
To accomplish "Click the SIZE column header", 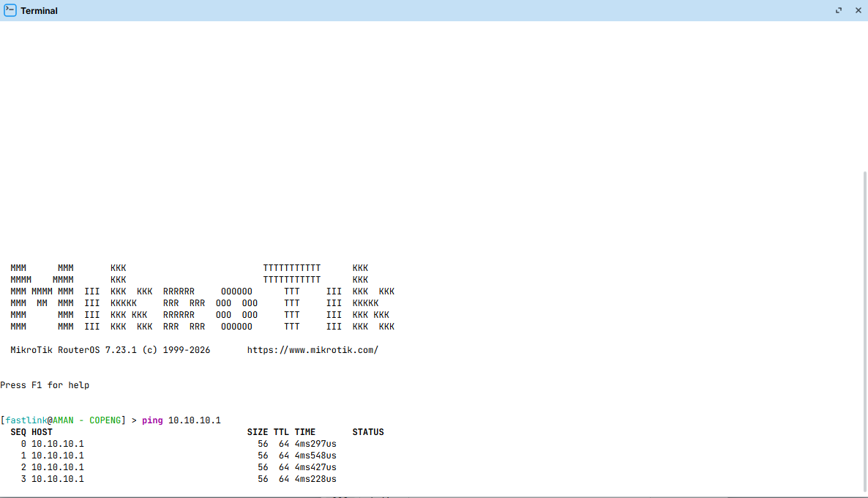I will click(258, 432).
